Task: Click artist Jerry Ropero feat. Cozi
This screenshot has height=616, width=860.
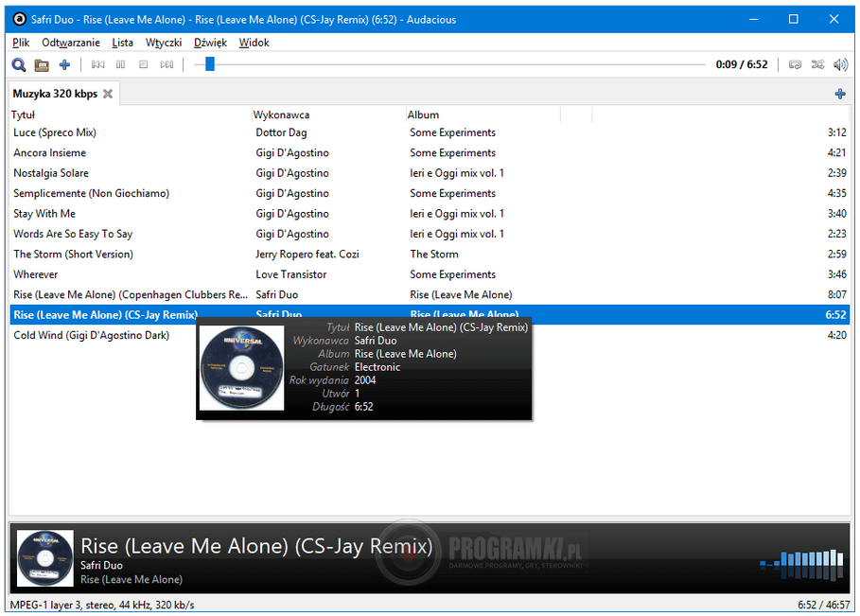Action: [307, 254]
